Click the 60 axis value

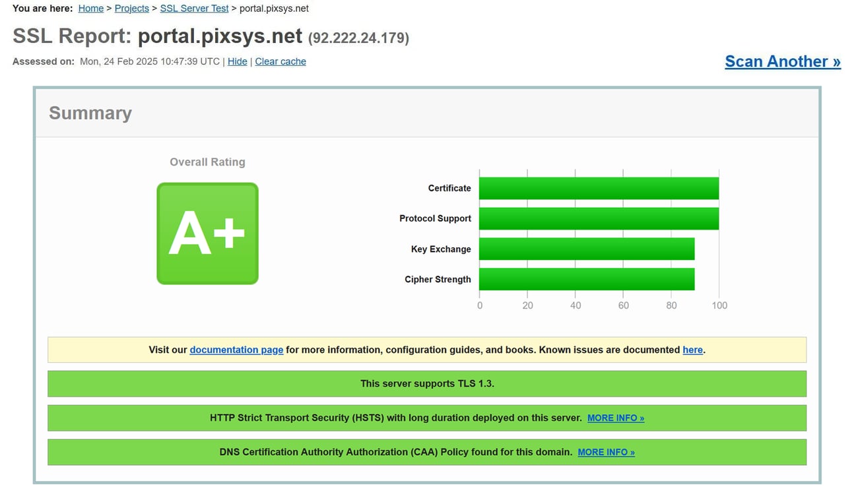(624, 305)
